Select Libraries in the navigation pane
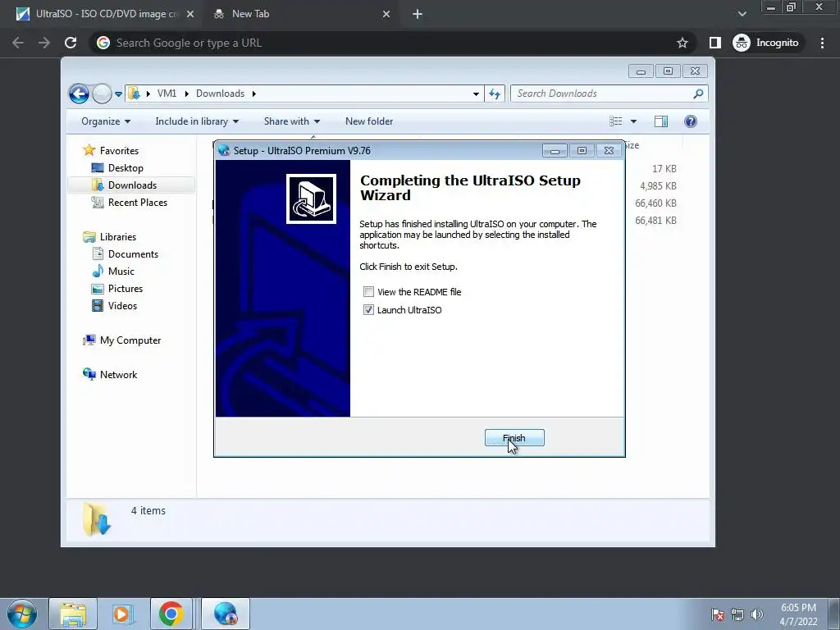The width and height of the screenshot is (840, 630). point(118,237)
